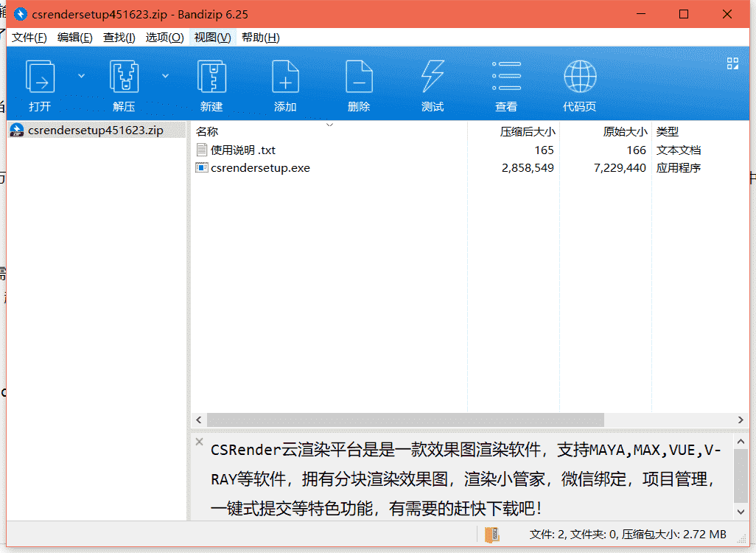Click the type cell 文本文档
This screenshot has width=756, height=553.
click(x=678, y=150)
